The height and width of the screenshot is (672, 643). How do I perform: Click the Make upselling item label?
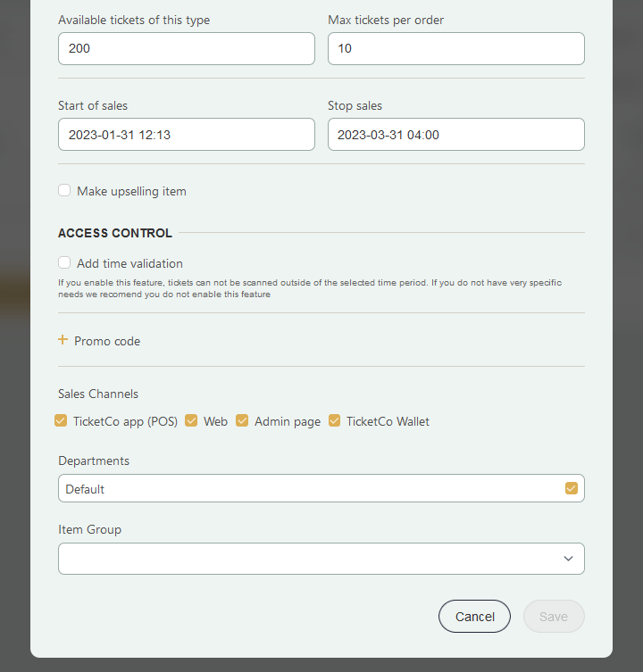131,191
